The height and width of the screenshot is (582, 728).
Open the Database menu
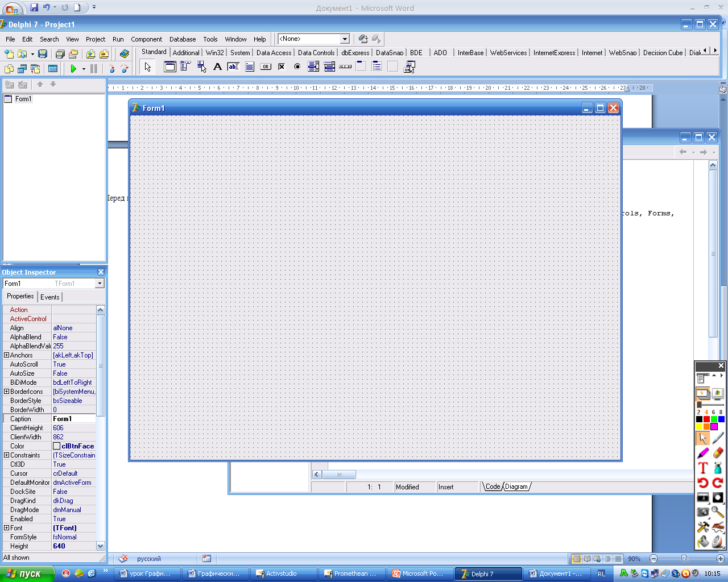click(x=183, y=39)
